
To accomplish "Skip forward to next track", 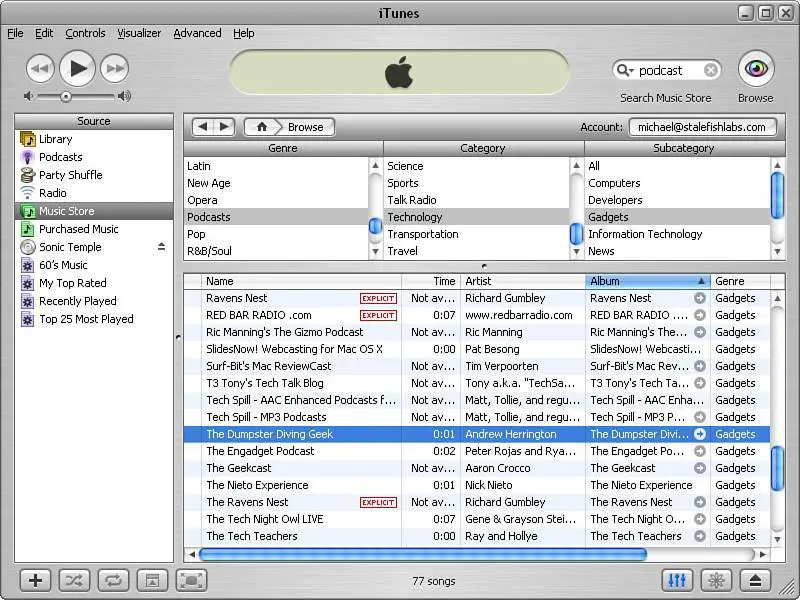I will click(114, 68).
